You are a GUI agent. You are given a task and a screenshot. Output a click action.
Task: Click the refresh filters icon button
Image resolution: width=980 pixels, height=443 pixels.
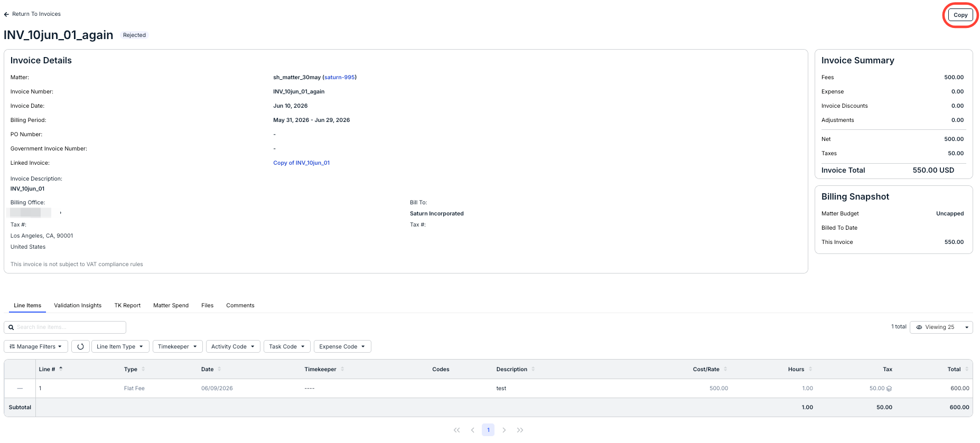[x=80, y=346]
